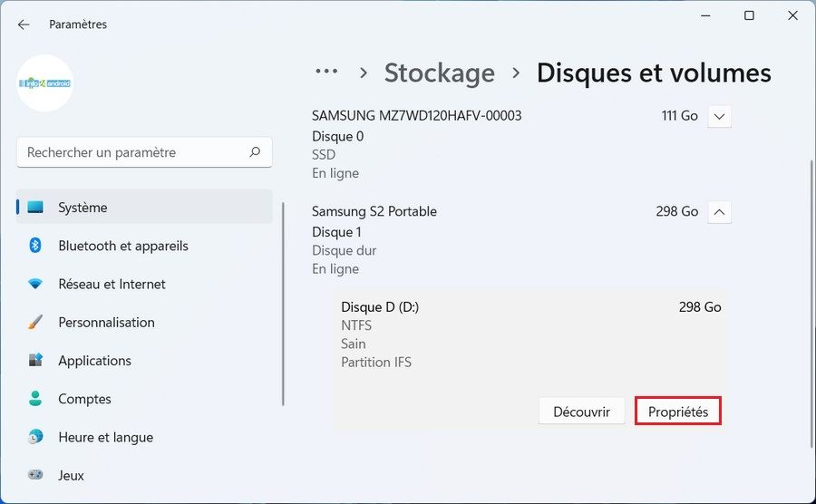Image resolution: width=816 pixels, height=504 pixels.
Task: Open the Applications settings section
Action: click(94, 361)
